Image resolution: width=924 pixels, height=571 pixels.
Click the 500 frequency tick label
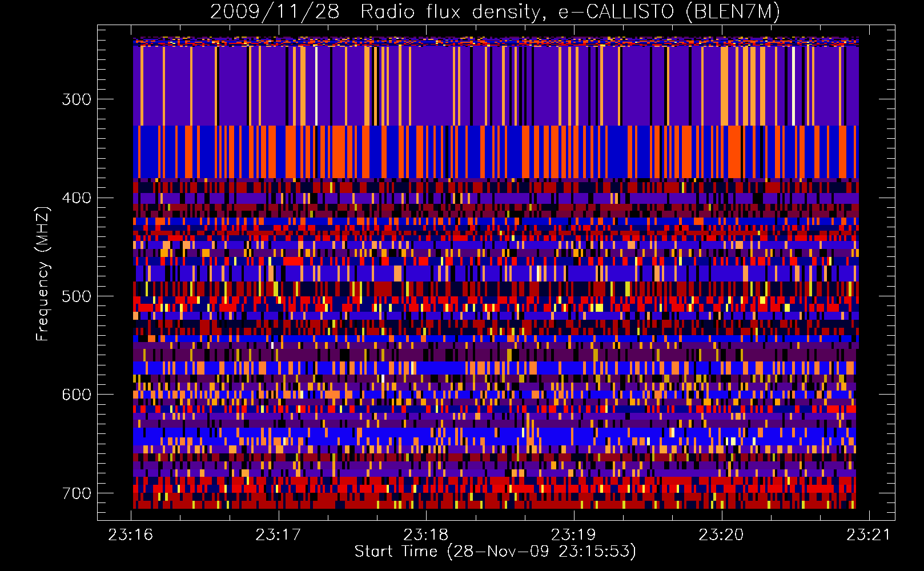77,296
